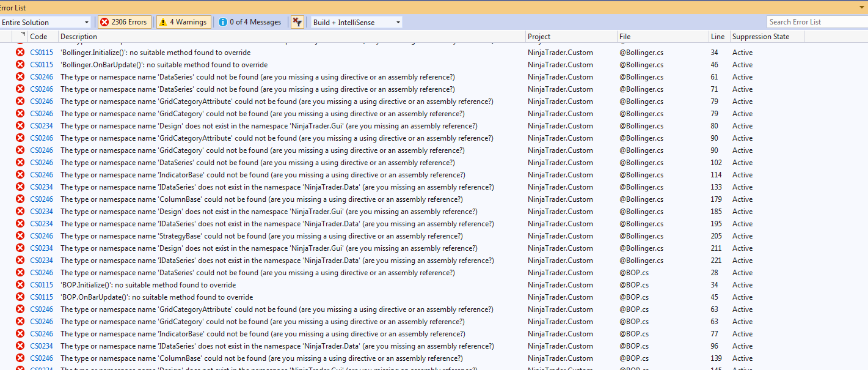Sort by the File column header

pos(662,37)
